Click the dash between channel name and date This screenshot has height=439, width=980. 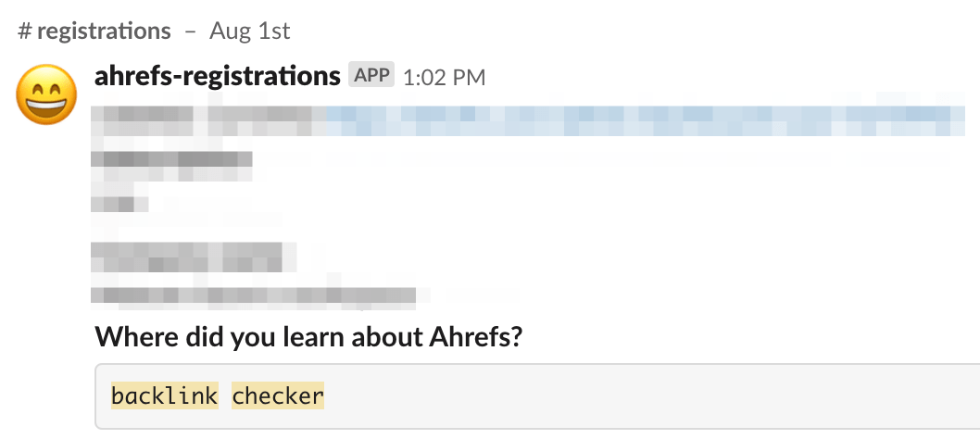click(x=190, y=31)
